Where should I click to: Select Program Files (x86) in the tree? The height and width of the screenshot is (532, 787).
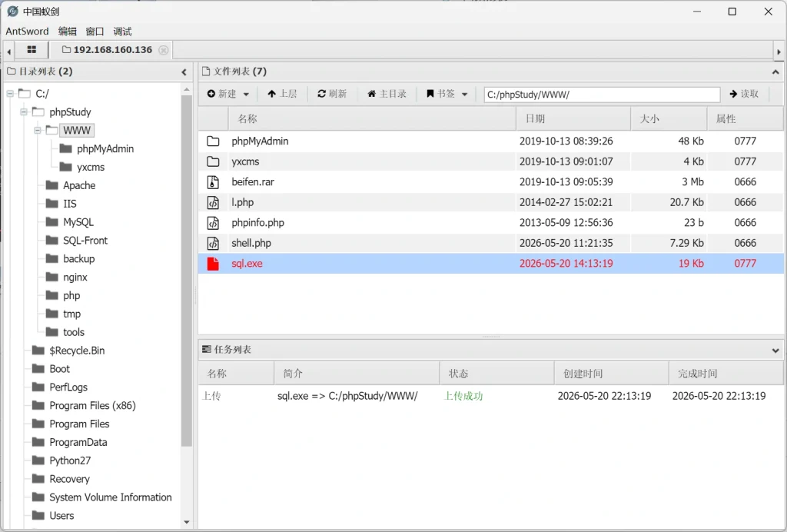92,405
